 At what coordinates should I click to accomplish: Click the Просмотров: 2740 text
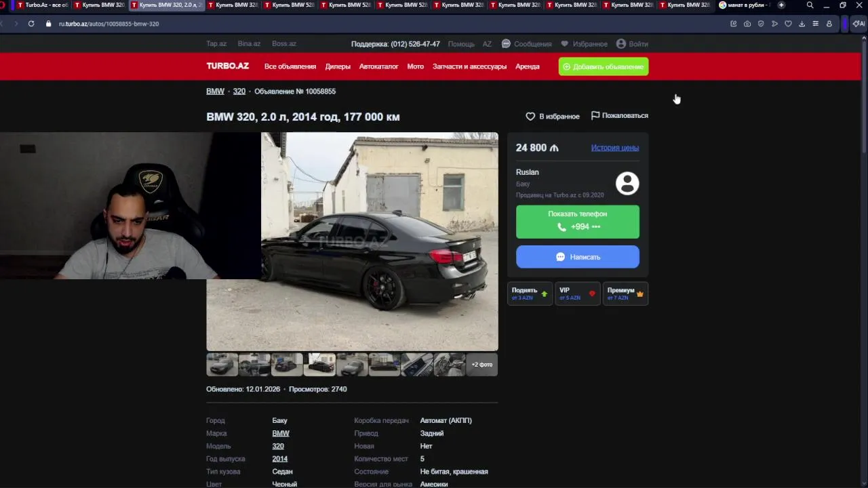click(317, 389)
